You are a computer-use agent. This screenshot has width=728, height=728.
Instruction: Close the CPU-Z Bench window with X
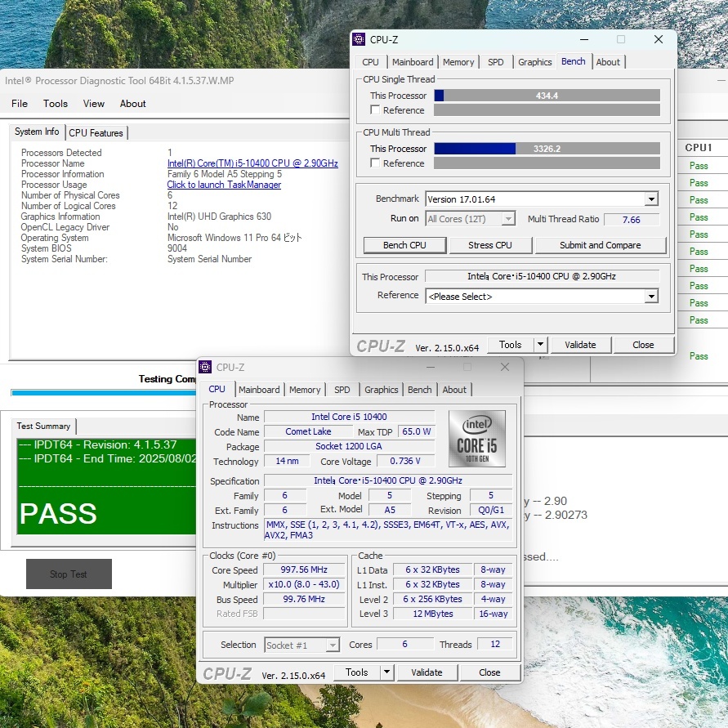(659, 39)
